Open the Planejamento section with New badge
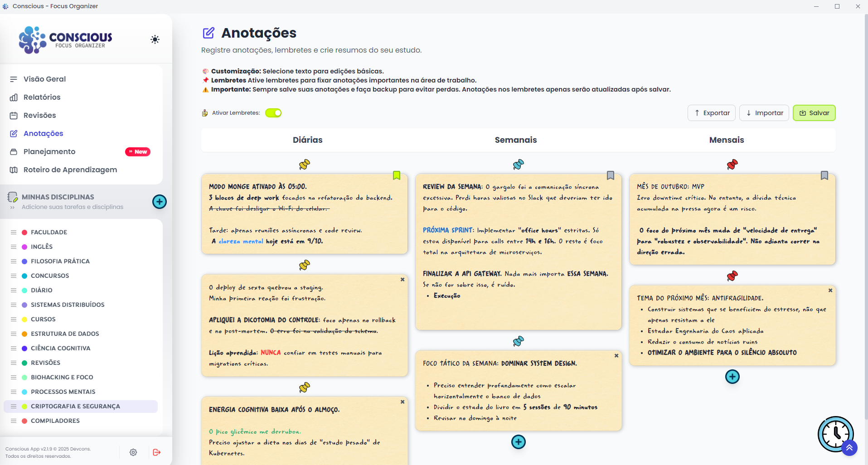The image size is (868, 465). point(49,151)
